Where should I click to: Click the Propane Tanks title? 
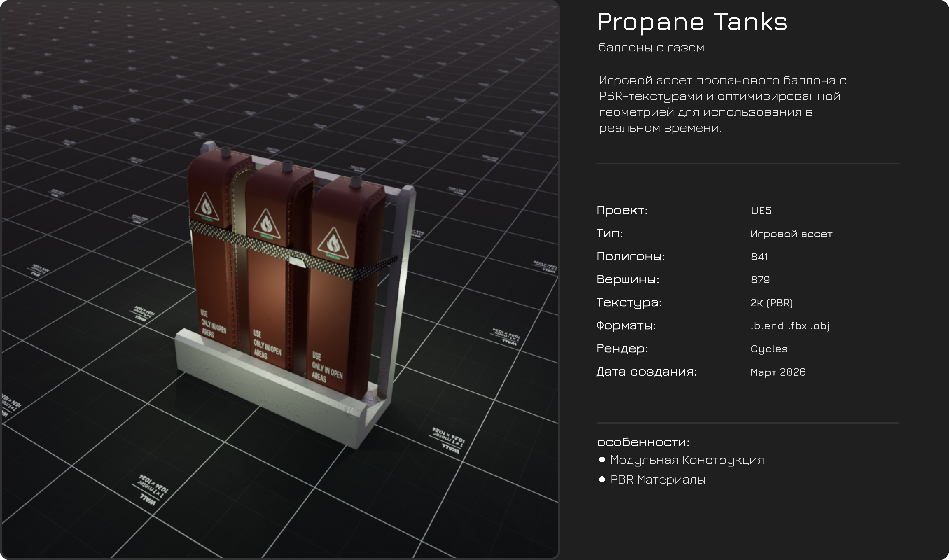click(692, 22)
